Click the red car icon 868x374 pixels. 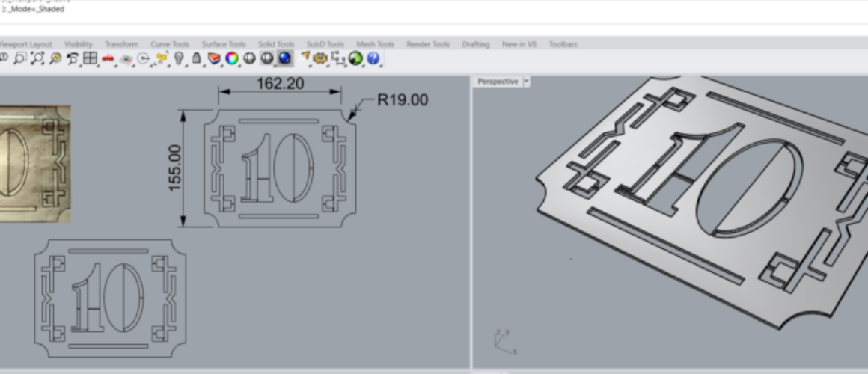(109, 58)
